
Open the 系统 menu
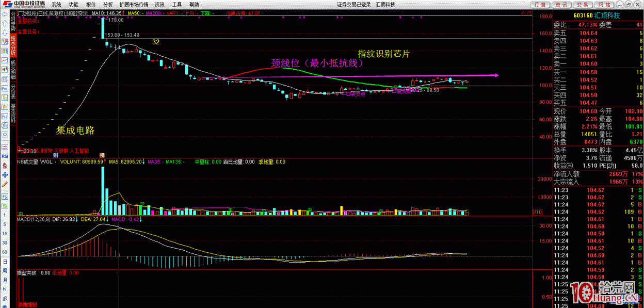point(56,4)
